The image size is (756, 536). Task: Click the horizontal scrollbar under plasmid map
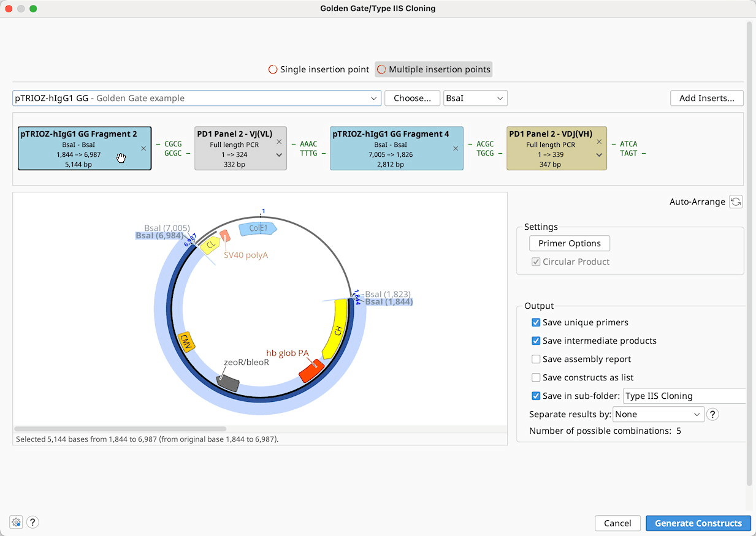pyautogui.click(x=120, y=429)
